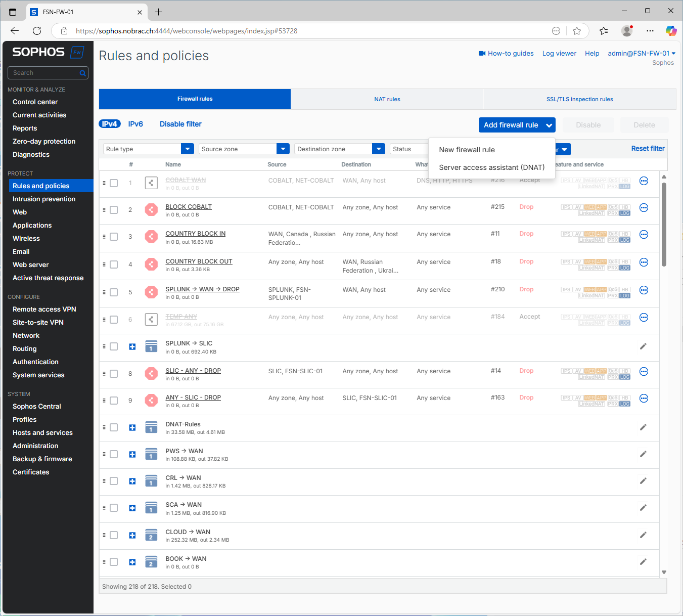This screenshot has width=683, height=616.
Task: Open the Destination zone filter dropdown
Action: click(x=340, y=149)
